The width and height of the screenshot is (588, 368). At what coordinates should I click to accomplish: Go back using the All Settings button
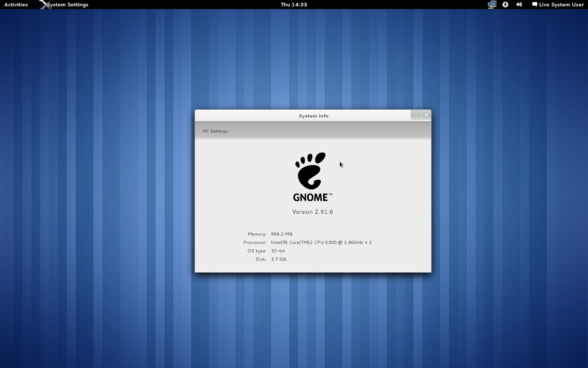215,131
